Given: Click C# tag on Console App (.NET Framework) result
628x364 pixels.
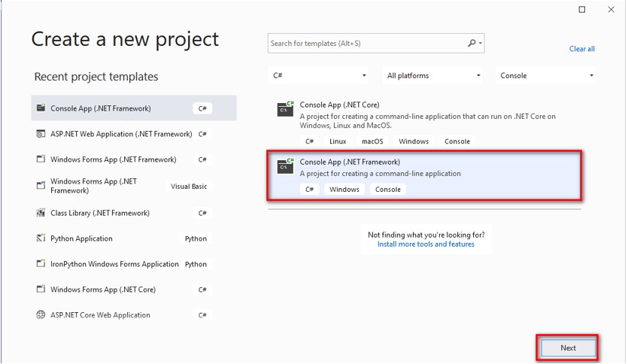Looking at the screenshot, I should click(309, 189).
